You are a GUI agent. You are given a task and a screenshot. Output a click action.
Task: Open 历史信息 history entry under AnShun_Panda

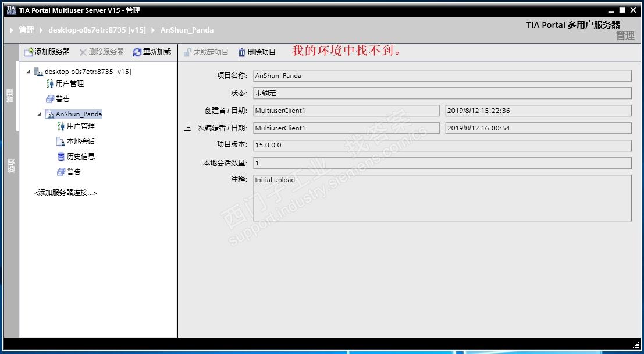[76, 157]
